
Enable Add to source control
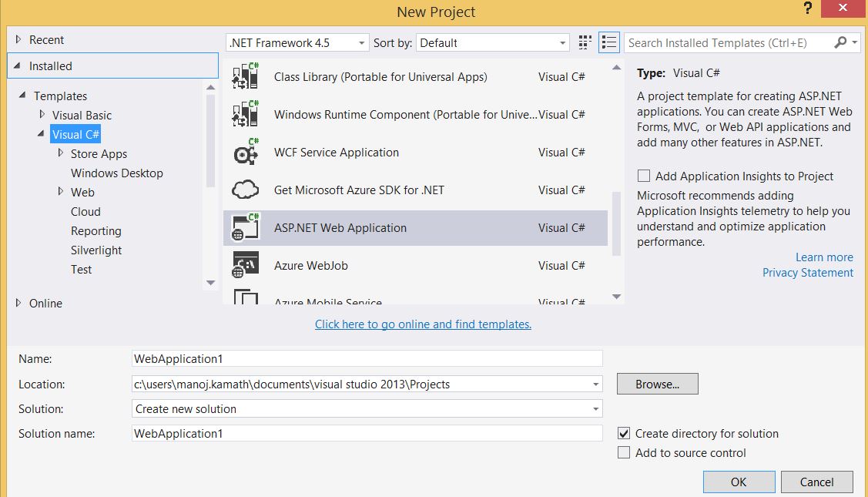pos(624,452)
